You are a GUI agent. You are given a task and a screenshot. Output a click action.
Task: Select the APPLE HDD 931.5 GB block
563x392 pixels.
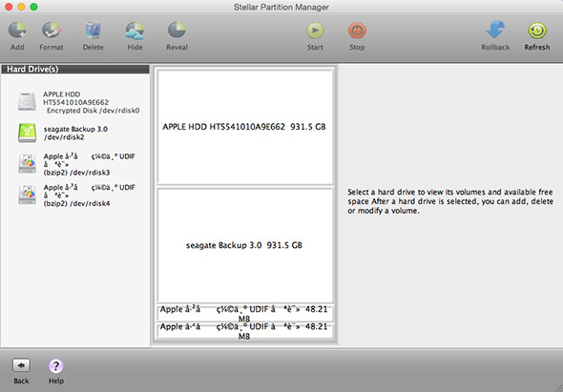(x=244, y=127)
